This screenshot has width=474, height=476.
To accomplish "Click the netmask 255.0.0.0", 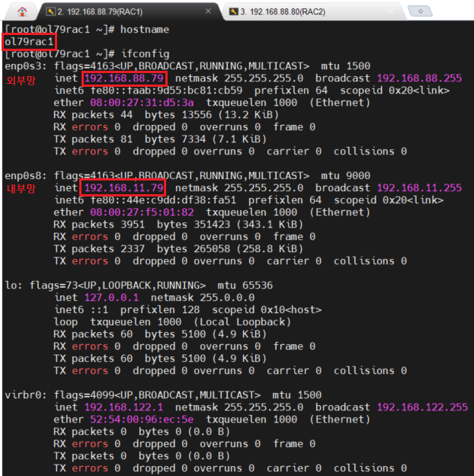I will click(227, 298).
